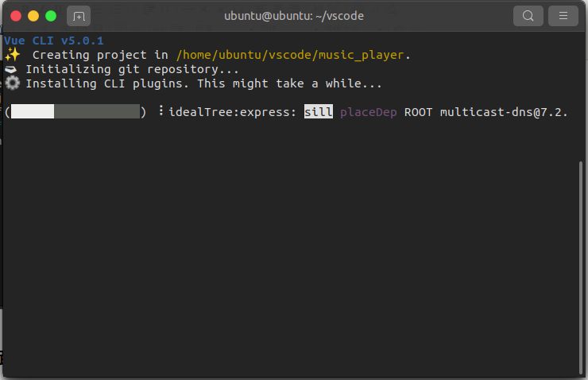This screenshot has width=588, height=380.
Task: Click the highlighted 'sill' log level
Action: click(319, 111)
